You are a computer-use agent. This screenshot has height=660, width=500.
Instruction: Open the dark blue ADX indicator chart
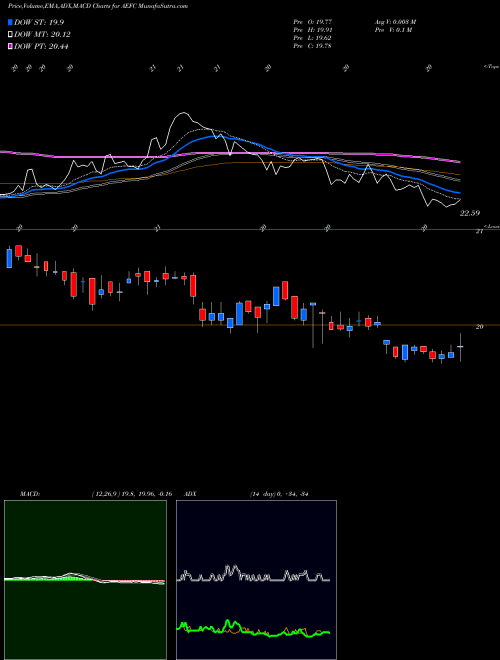point(256,580)
